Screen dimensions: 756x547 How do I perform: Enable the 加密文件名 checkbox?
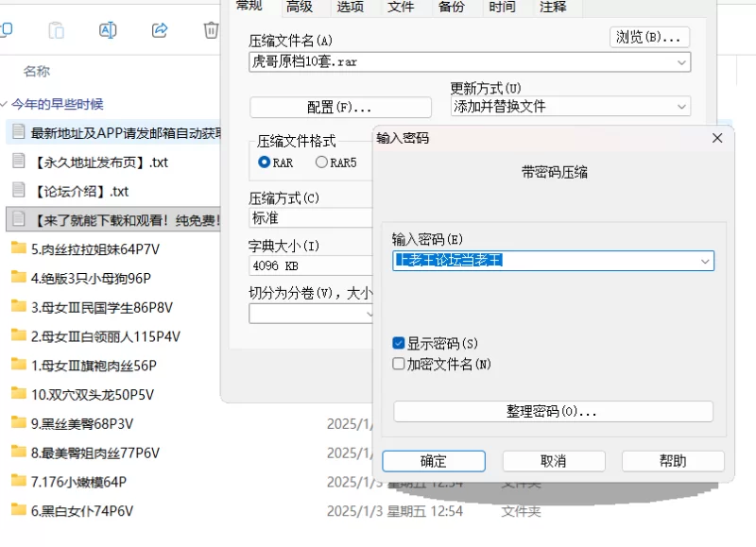point(399,364)
